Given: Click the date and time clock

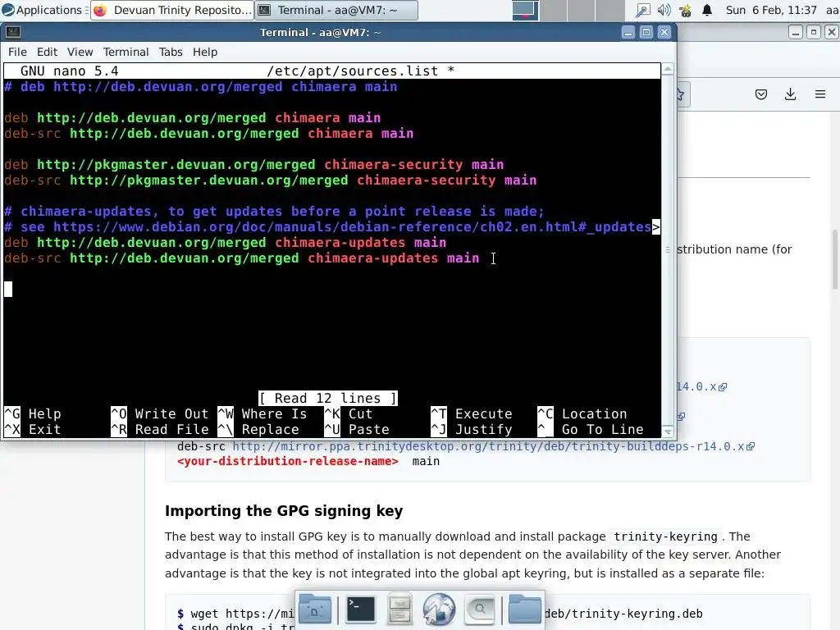Looking at the screenshot, I should [771, 10].
